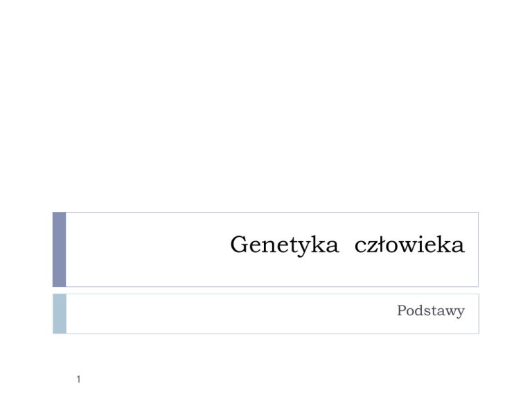This screenshot has width=532, height=399.
Task: Select the subtitle text "Podstawy"
Action: (430, 312)
